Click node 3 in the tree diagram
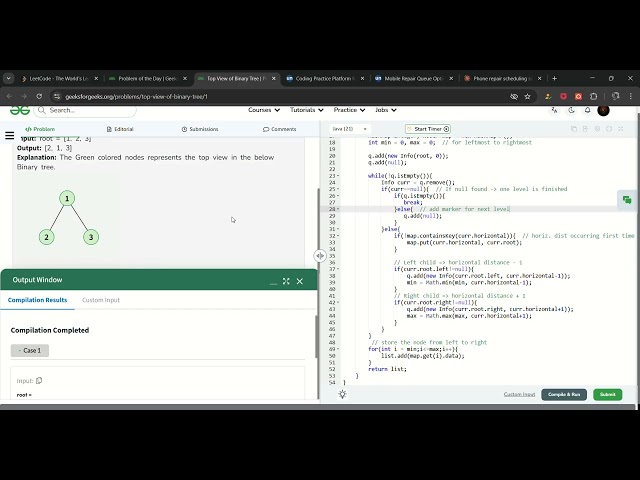This screenshot has height=480, width=640. coord(91,237)
